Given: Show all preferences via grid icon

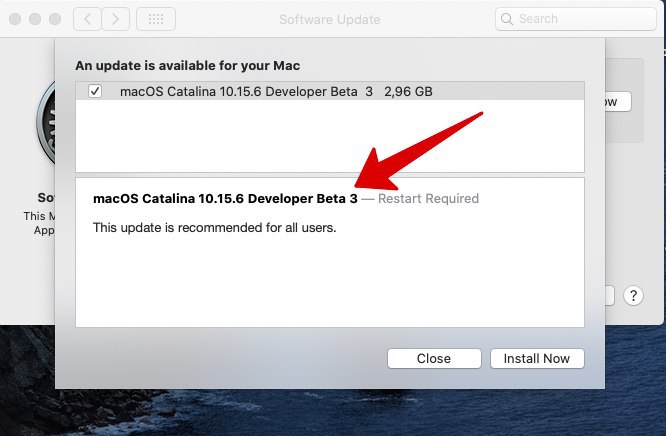Looking at the screenshot, I should point(156,19).
